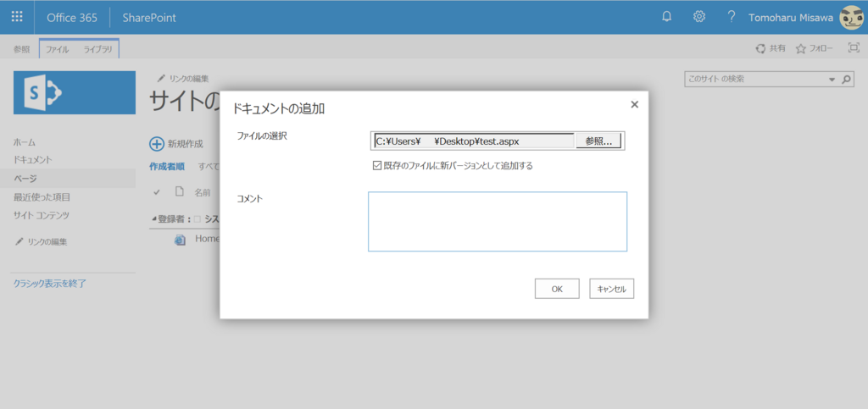Image resolution: width=868 pixels, height=409 pixels.
Task: Click the OK button
Action: [x=557, y=289]
